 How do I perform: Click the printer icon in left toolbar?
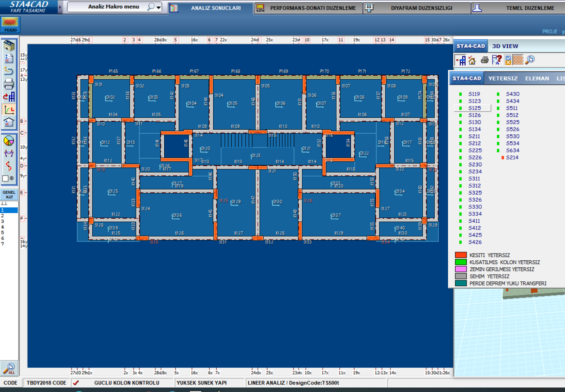coord(9,84)
